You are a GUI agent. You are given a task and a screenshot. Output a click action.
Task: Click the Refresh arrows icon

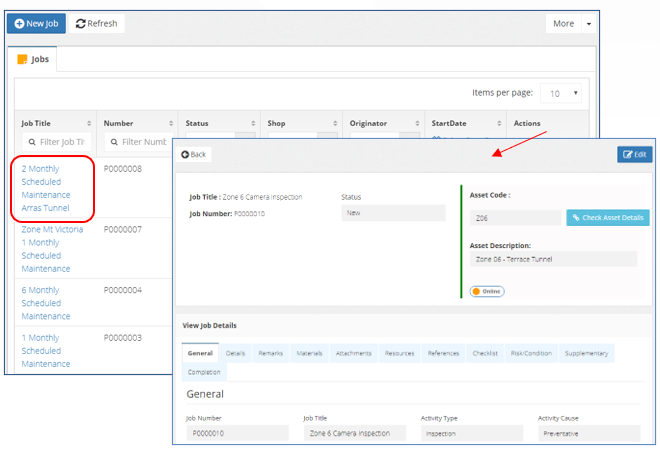80,24
